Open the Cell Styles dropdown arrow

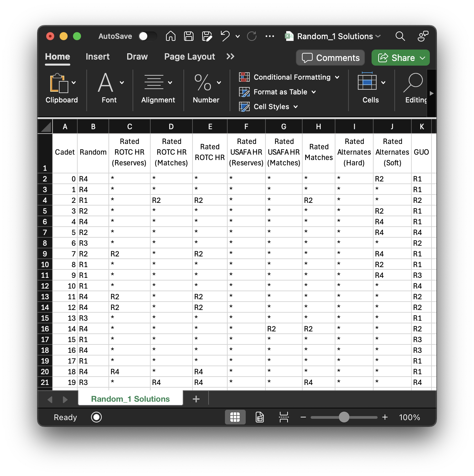pyautogui.click(x=296, y=107)
